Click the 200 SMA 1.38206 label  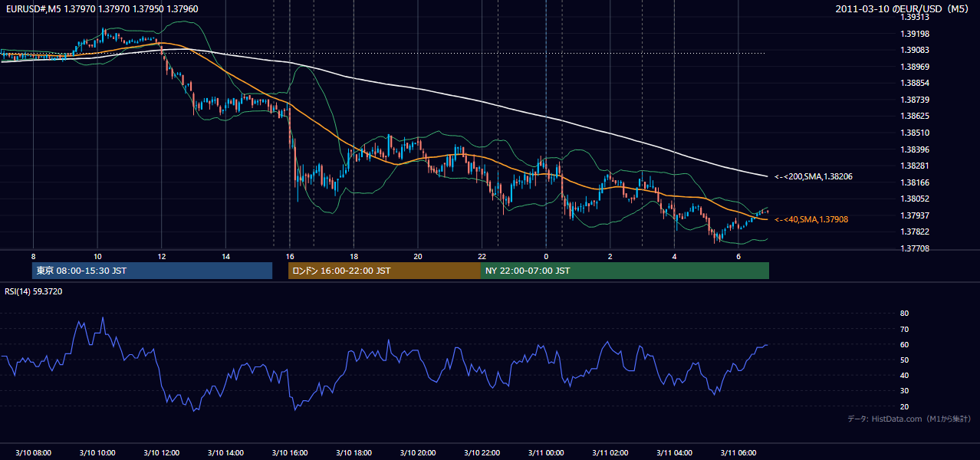click(813, 176)
